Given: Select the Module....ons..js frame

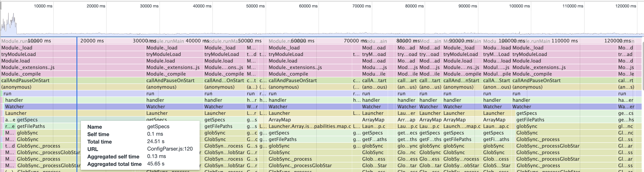Looking at the screenshot, I should (224, 67).
